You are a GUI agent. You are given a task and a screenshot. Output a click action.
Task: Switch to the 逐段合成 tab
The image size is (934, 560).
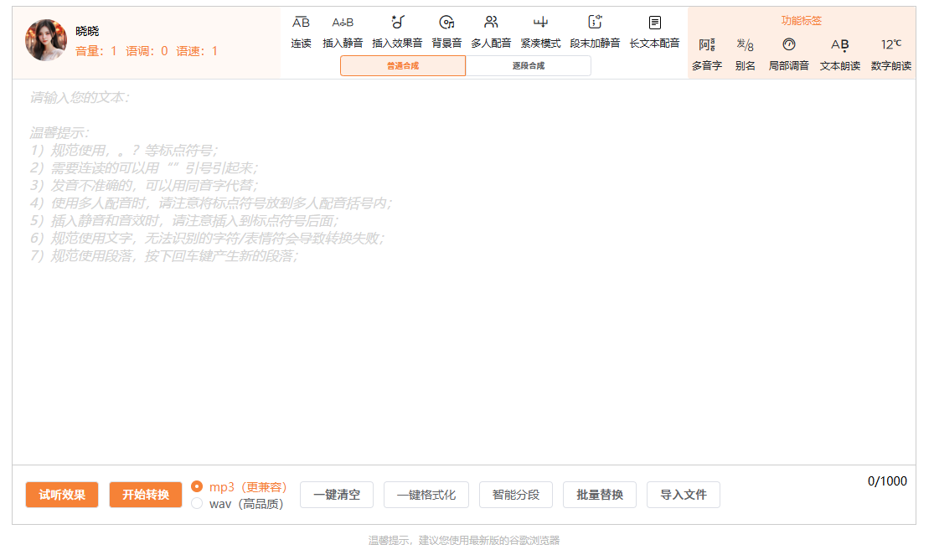click(x=529, y=64)
